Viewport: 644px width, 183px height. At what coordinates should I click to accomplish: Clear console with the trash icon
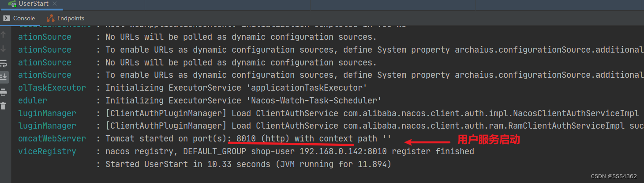4,106
